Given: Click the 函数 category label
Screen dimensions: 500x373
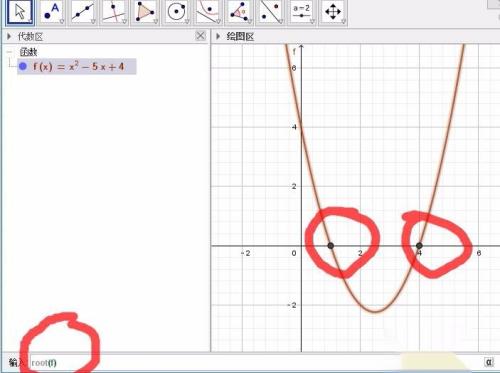Looking at the screenshot, I should tap(28, 52).
